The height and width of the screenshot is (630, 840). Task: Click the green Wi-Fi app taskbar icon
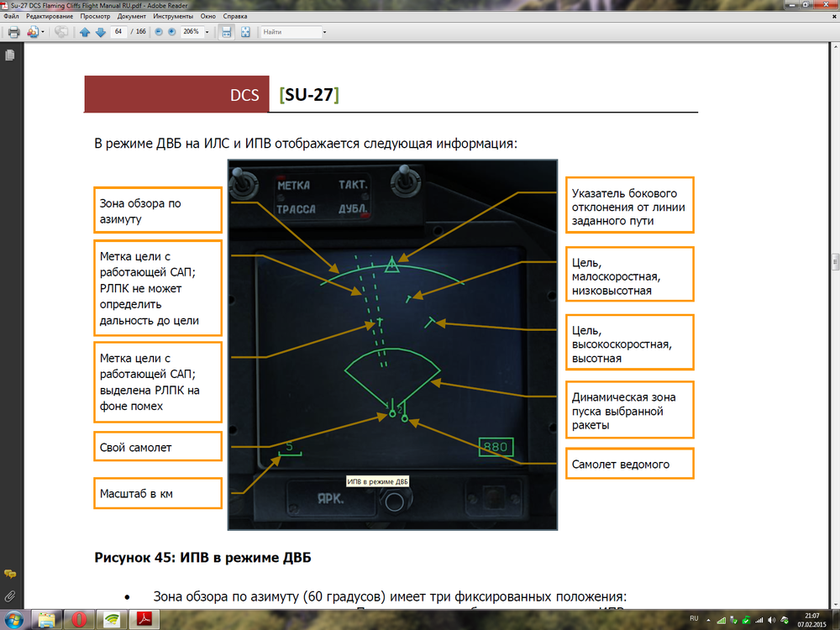[112, 620]
